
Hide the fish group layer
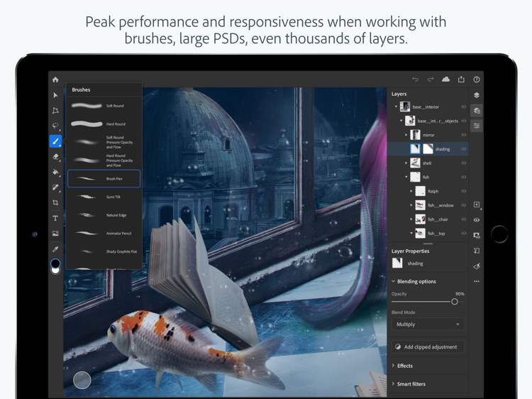click(x=463, y=177)
